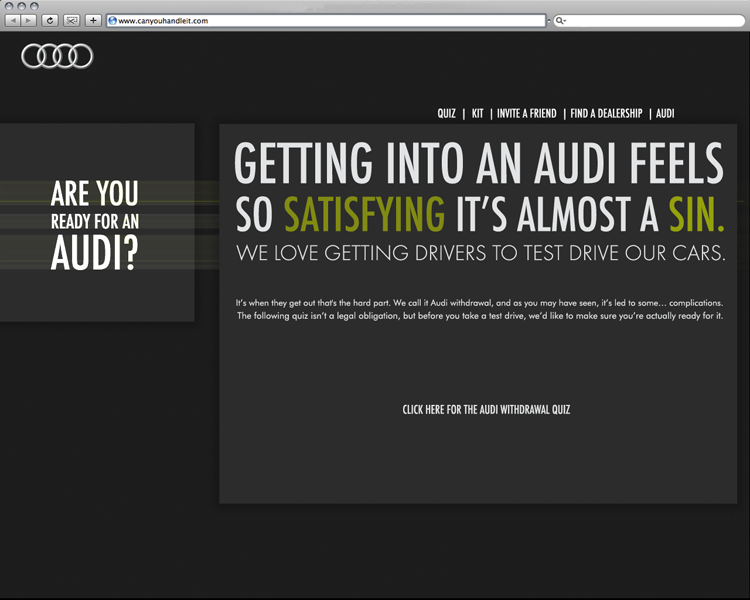Click the yellow minimize window button
This screenshot has width=750, height=600.
point(22,6)
